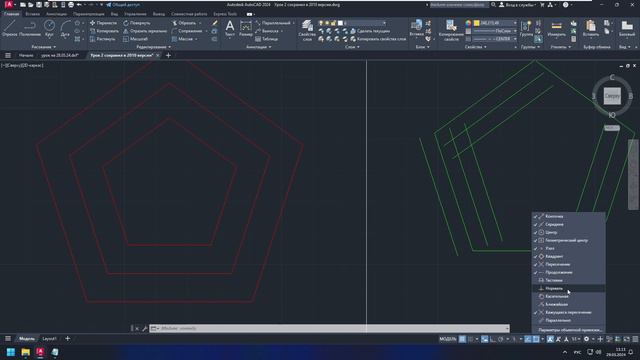Screen dimensions: 640x360
Task: Open the object color dropdown
Action: [495, 23]
